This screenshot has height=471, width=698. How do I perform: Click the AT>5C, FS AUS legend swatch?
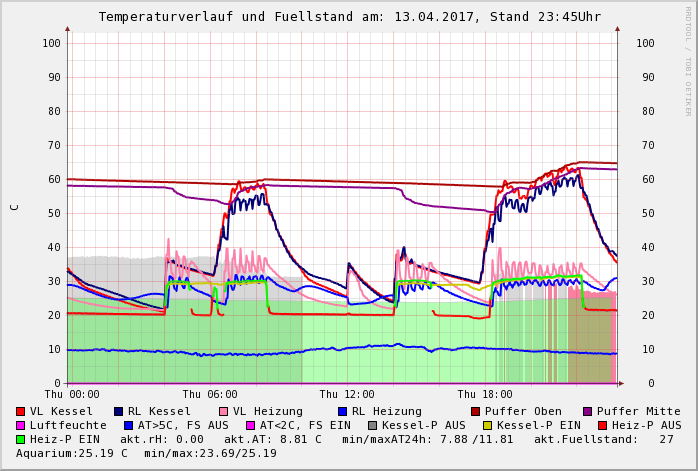(x=128, y=425)
